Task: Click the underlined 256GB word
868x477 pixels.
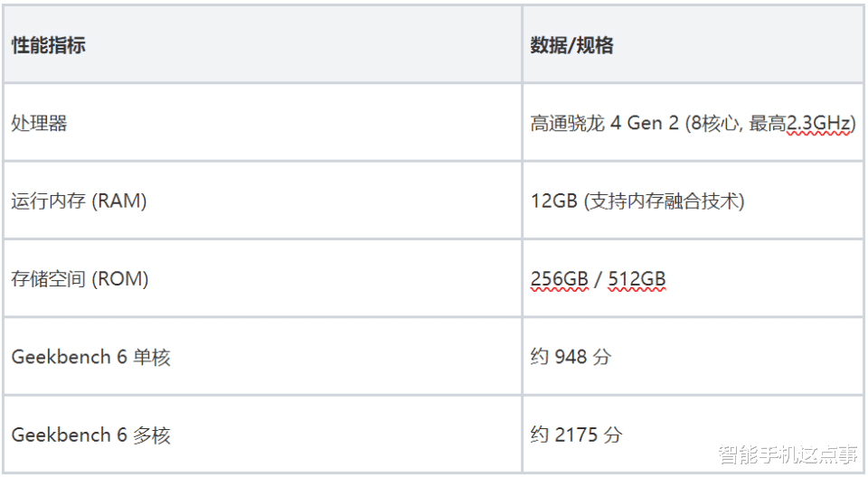Action: point(560,279)
